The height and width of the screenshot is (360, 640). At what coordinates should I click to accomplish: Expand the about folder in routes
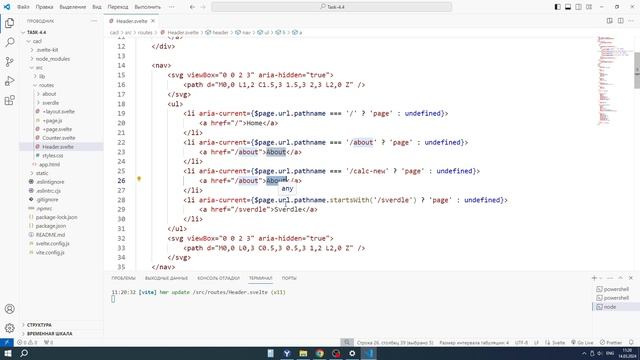pyautogui.click(x=49, y=94)
